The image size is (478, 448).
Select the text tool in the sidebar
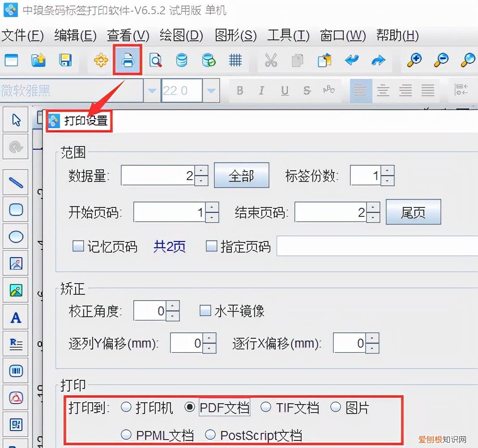pyautogui.click(x=16, y=317)
